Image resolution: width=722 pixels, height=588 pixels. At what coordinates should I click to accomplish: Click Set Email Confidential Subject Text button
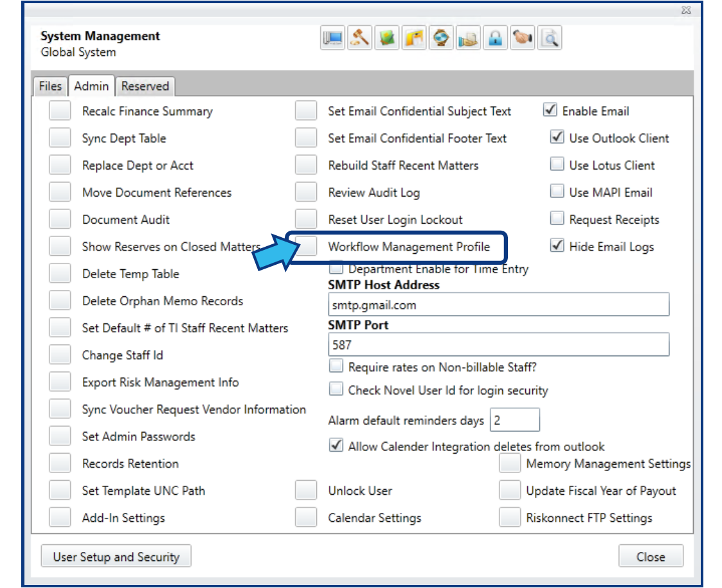coord(306,111)
